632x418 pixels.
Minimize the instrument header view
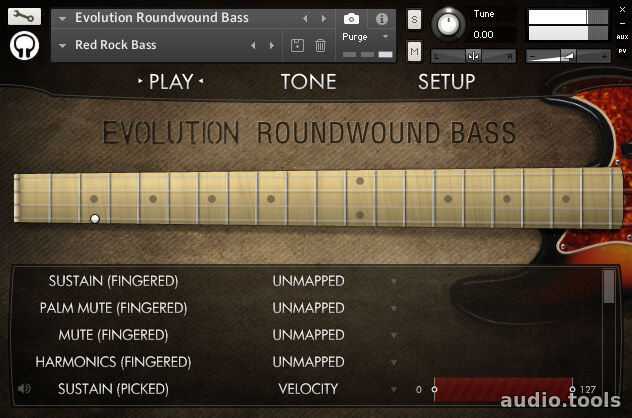coord(622,23)
